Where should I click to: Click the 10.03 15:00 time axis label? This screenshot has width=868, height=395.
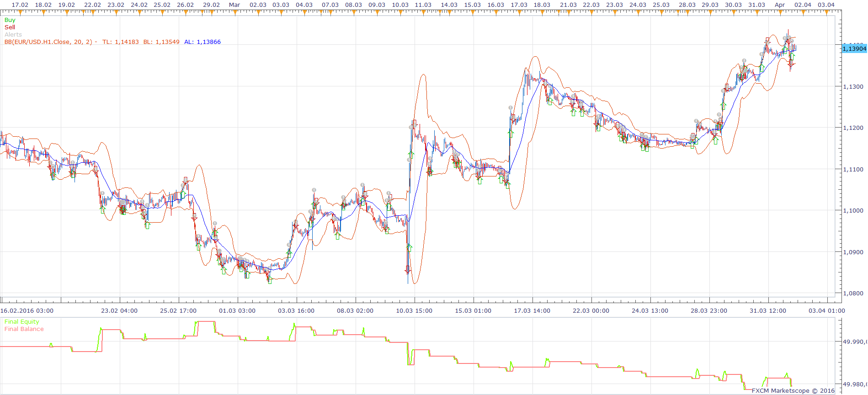[414, 311]
